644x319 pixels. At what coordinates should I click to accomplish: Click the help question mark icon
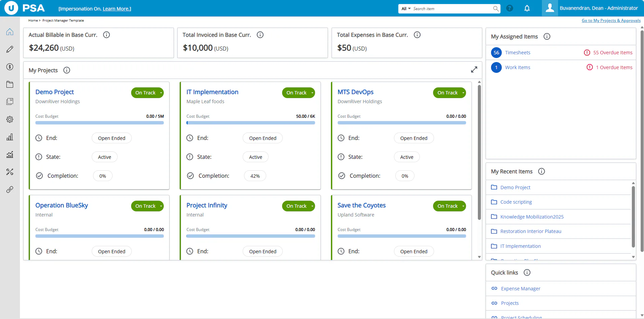point(510,8)
